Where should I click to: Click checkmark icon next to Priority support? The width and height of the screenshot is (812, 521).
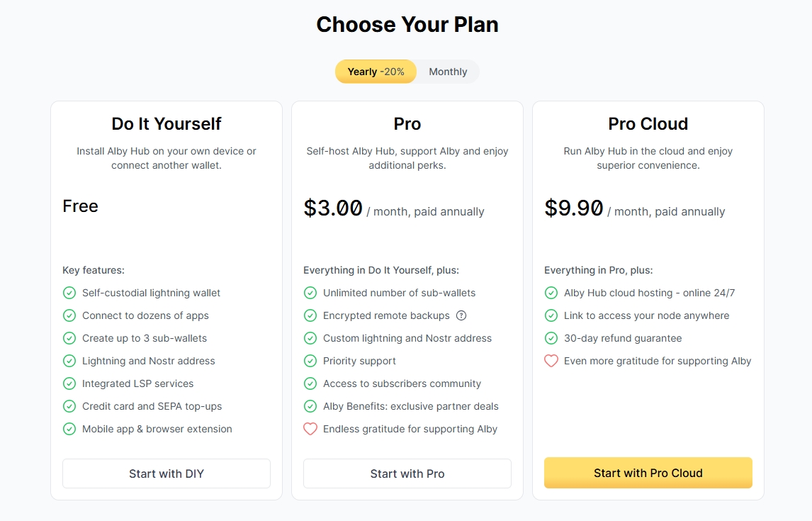point(310,361)
